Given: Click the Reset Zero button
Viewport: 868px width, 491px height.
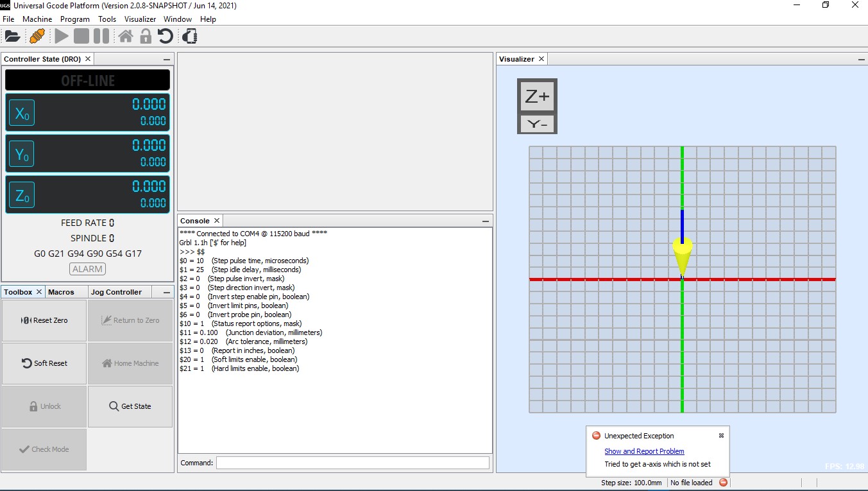Looking at the screenshot, I should pyautogui.click(x=44, y=320).
